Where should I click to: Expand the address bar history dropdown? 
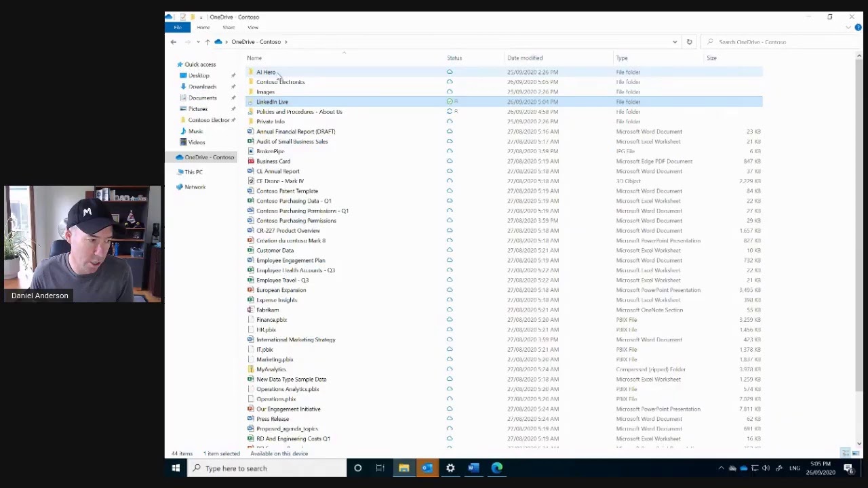click(x=675, y=42)
